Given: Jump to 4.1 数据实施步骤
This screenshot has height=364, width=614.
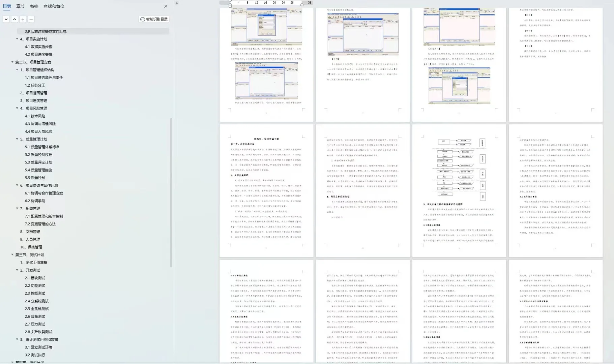Looking at the screenshot, I should 38,47.
